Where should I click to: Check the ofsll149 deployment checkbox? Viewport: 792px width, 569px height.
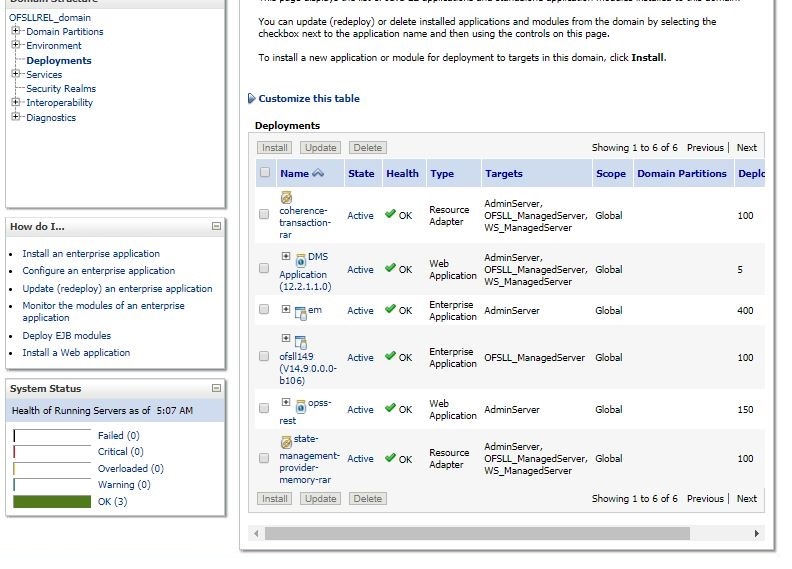(264, 356)
